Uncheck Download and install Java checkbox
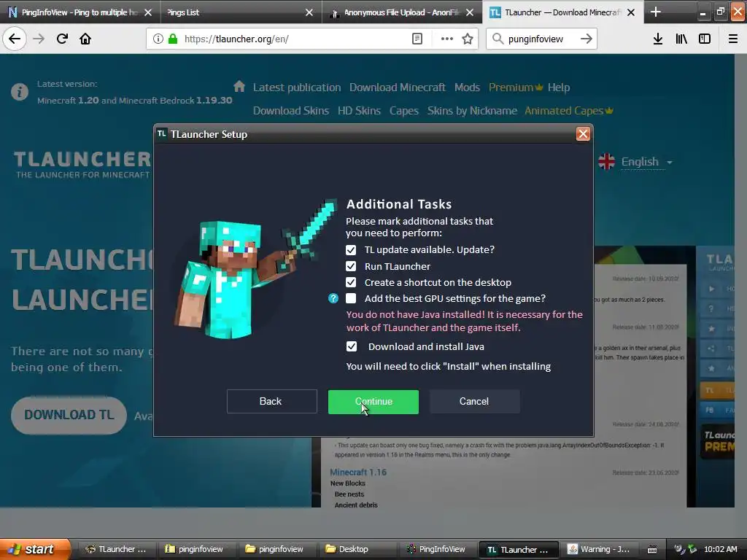Viewport: 747px width, 560px height. pos(351,346)
